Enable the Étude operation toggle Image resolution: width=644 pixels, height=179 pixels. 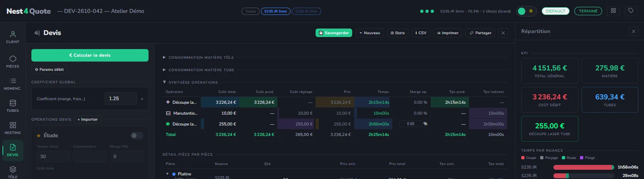[x=137, y=136]
